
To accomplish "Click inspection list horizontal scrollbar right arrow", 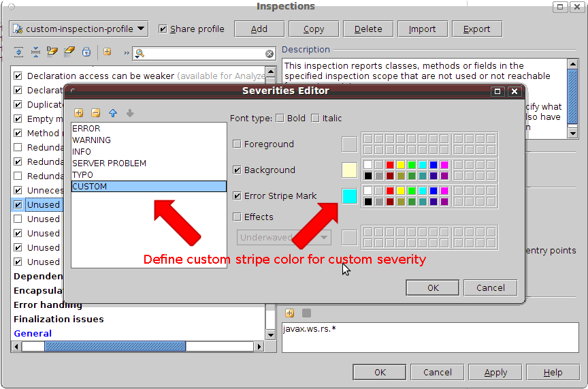I will pyautogui.click(x=259, y=347).
